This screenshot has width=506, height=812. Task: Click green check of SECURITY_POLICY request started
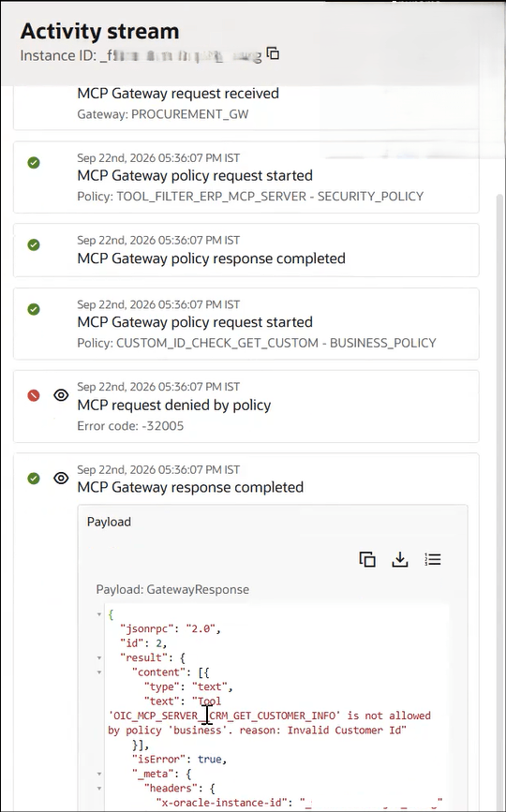(34, 163)
